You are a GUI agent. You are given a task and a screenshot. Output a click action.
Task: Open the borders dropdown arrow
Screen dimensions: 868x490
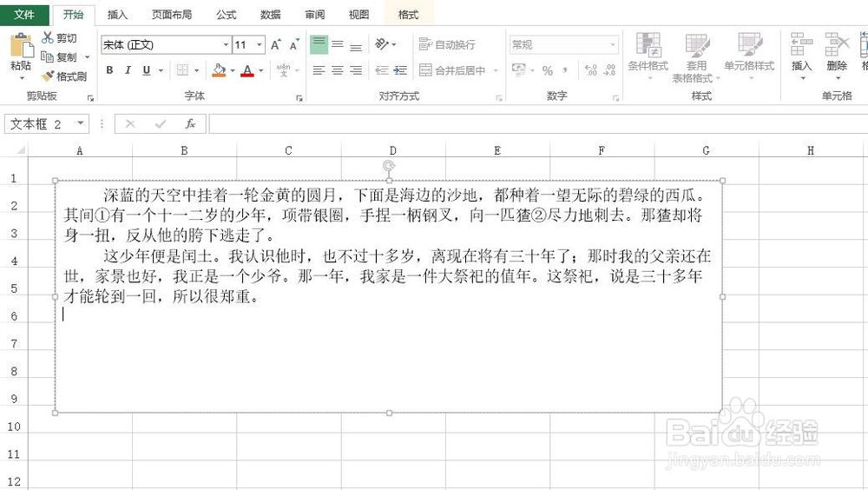(x=196, y=70)
